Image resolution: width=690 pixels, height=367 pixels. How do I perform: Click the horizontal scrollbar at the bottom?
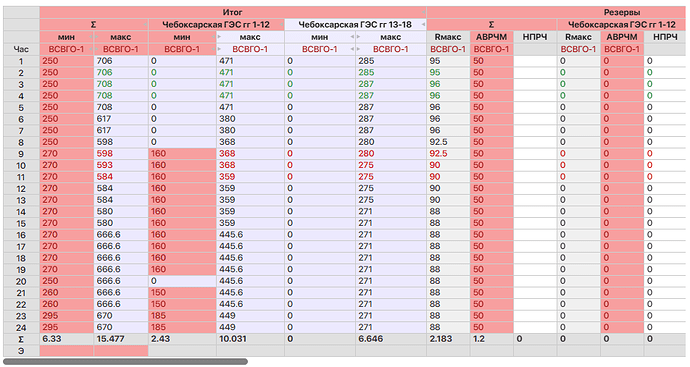pos(125,362)
